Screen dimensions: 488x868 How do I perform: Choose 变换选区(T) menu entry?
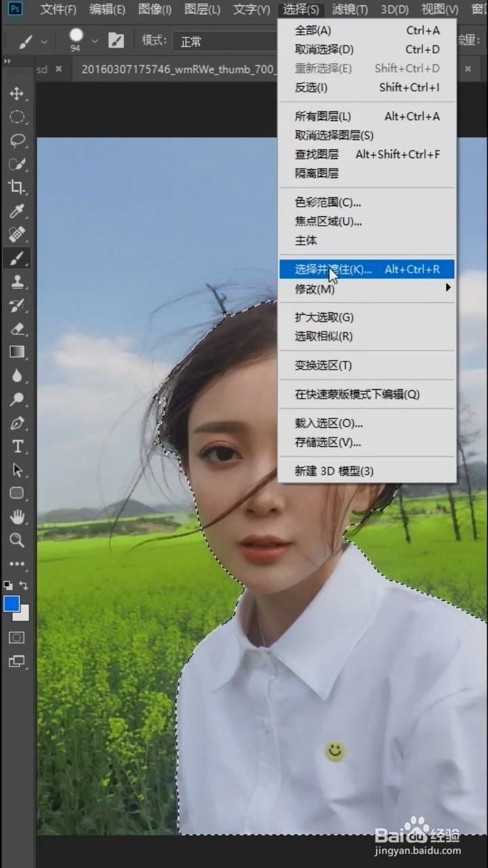pos(367,366)
